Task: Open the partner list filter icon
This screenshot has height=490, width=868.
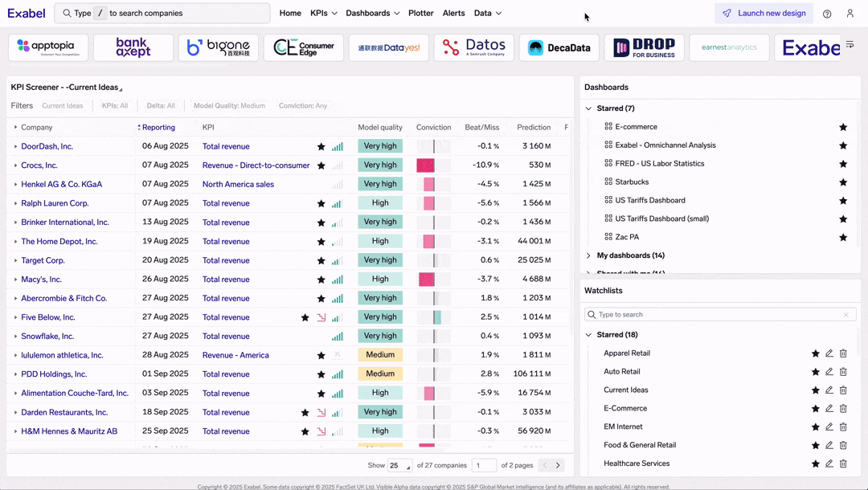Action: (x=850, y=44)
